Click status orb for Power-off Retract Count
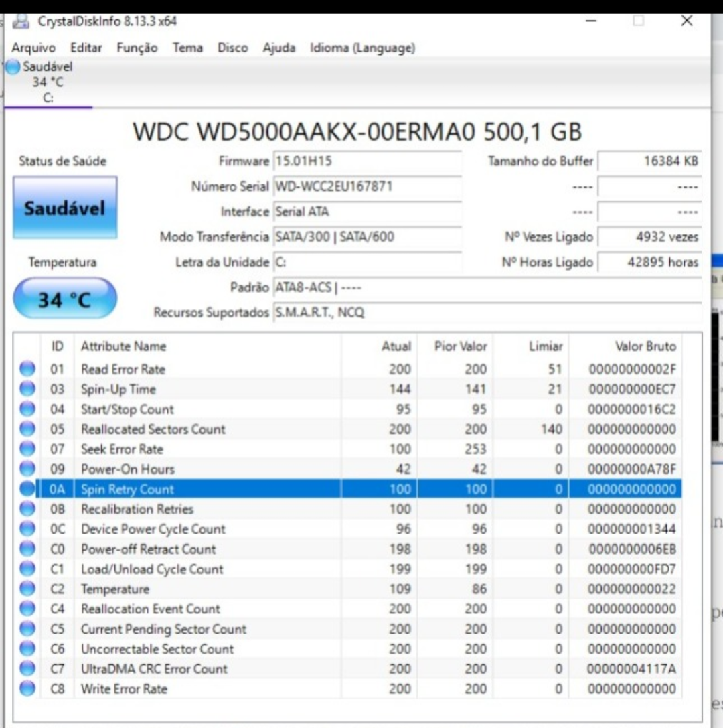 click(x=27, y=549)
